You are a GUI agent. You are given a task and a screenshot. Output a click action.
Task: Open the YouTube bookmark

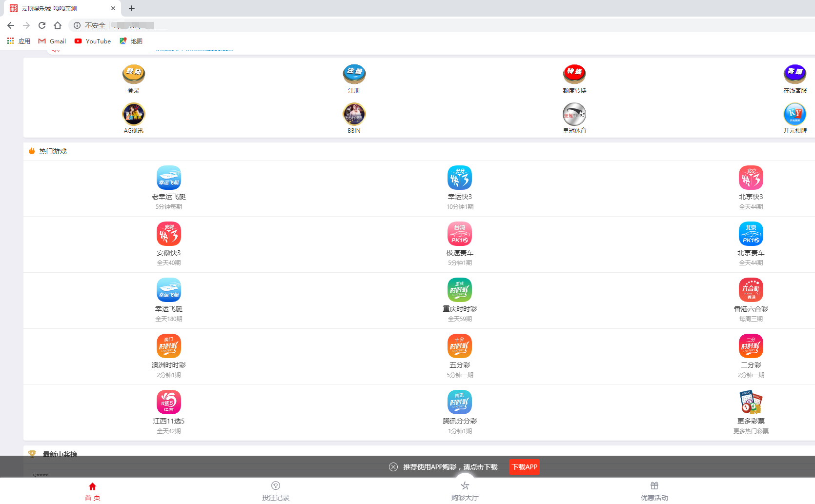click(x=93, y=41)
